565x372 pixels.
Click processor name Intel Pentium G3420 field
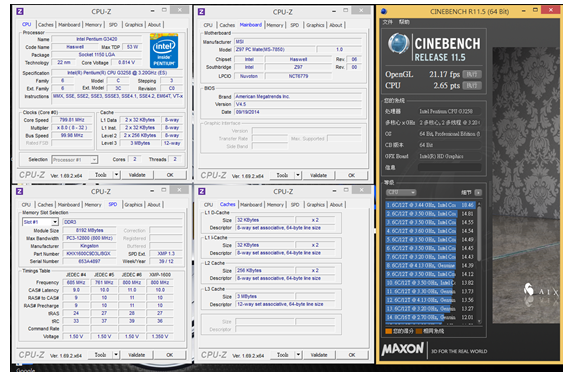point(97,39)
